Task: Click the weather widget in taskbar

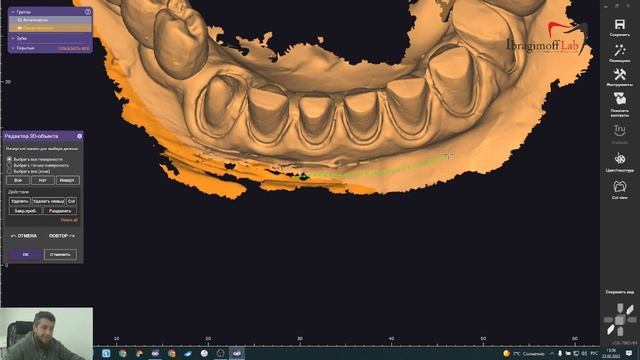Action: pyautogui.click(x=525, y=353)
